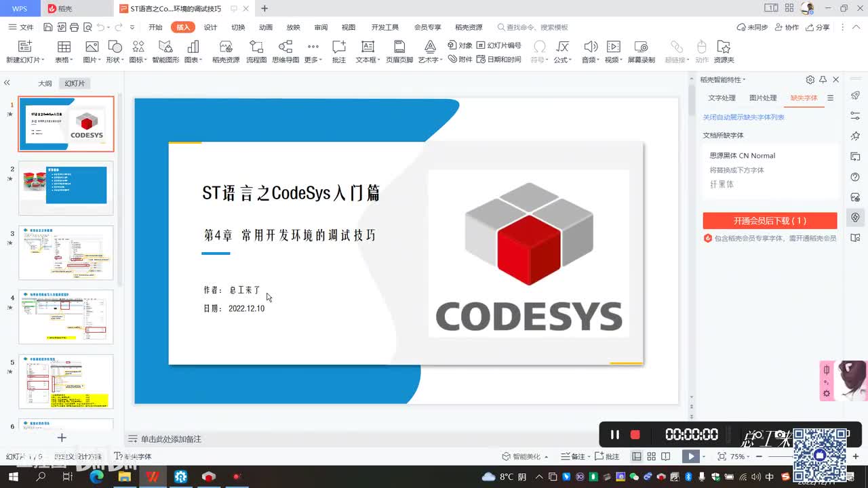Click the 视频 video icon
868x488 pixels.
614,47
